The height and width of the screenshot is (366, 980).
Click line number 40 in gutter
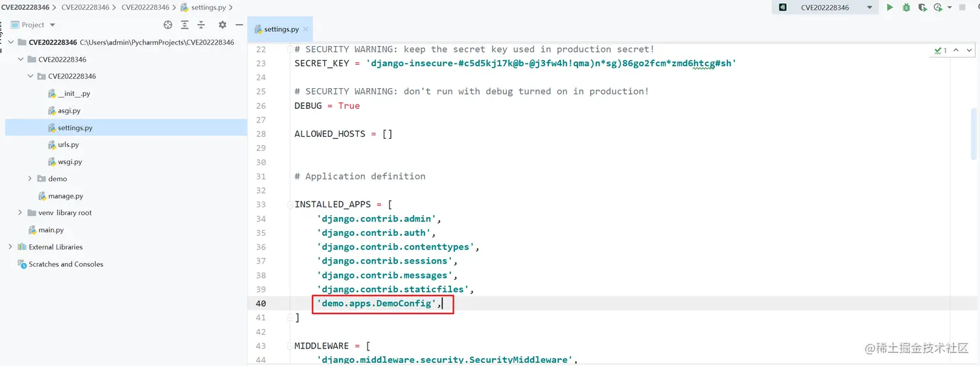(261, 303)
